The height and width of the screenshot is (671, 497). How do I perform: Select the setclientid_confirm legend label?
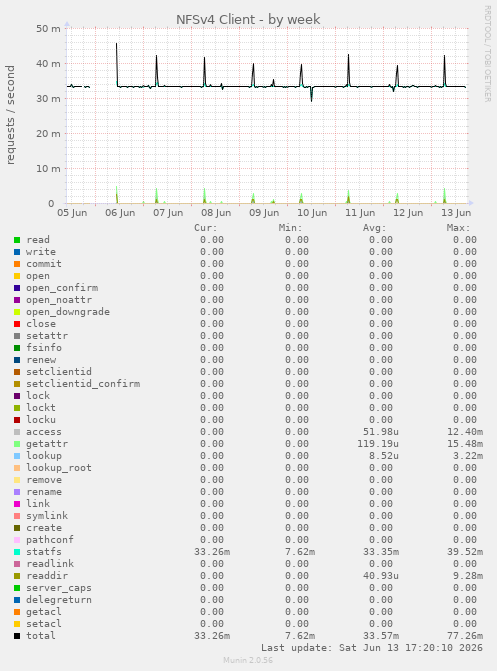click(x=83, y=384)
